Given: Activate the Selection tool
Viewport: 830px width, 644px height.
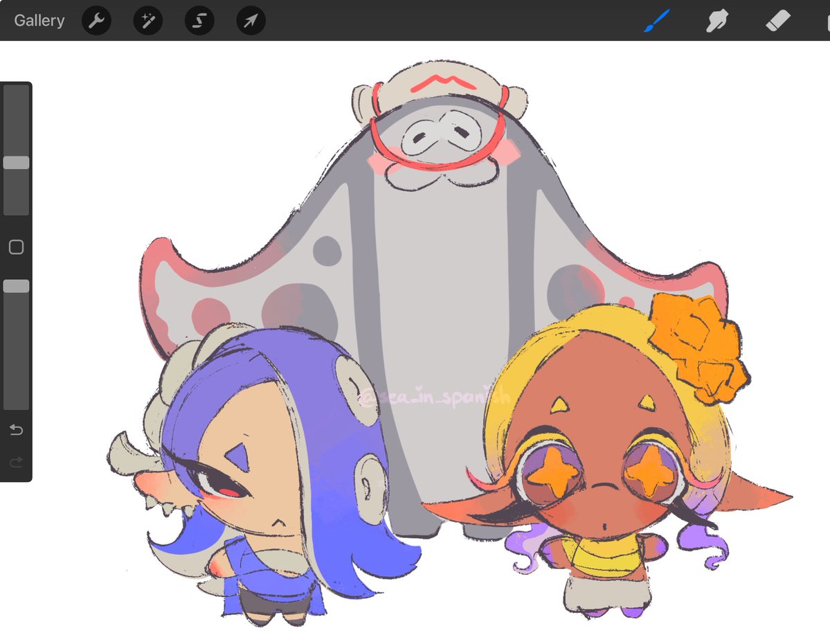Looking at the screenshot, I should point(199,21).
